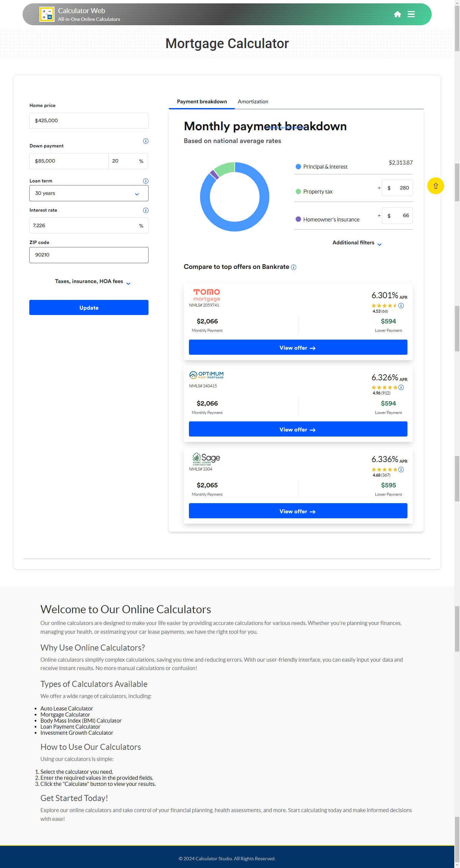Click Auto Lease Calculator list item
This screenshot has height=868, width=460.
coord(67,708)
